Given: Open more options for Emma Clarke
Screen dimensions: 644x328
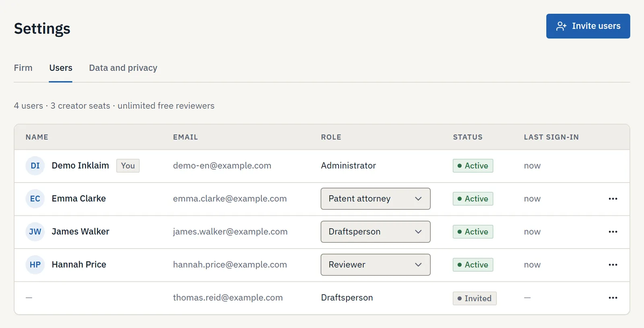Looking at the screenshot, I should (x=613, y=199).
